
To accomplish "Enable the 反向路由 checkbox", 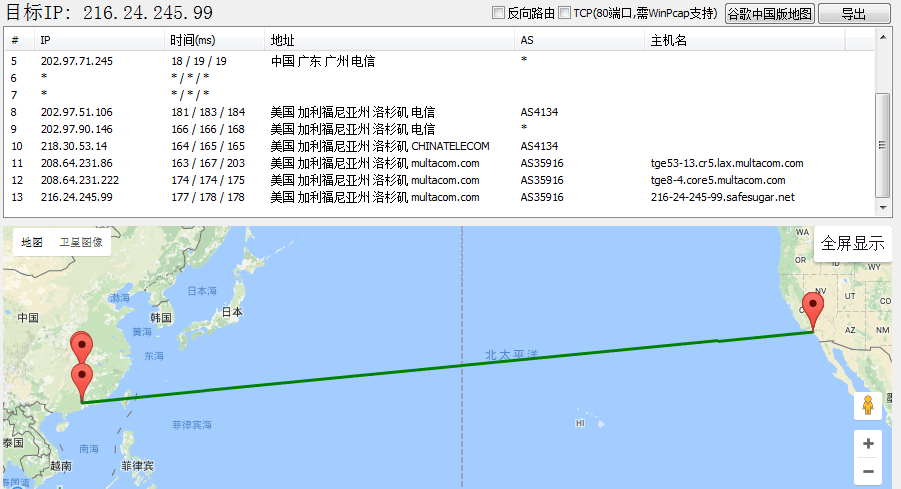I will tap(499, 13).
